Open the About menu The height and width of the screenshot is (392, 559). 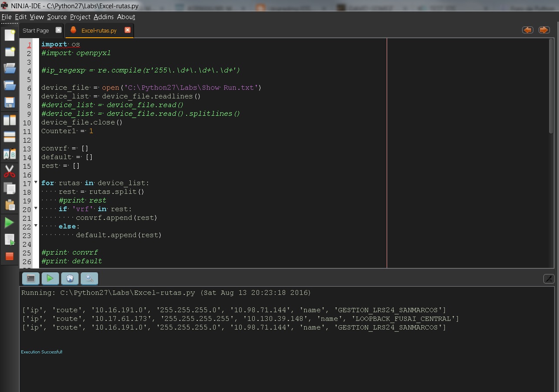click(x=126, y=17)
